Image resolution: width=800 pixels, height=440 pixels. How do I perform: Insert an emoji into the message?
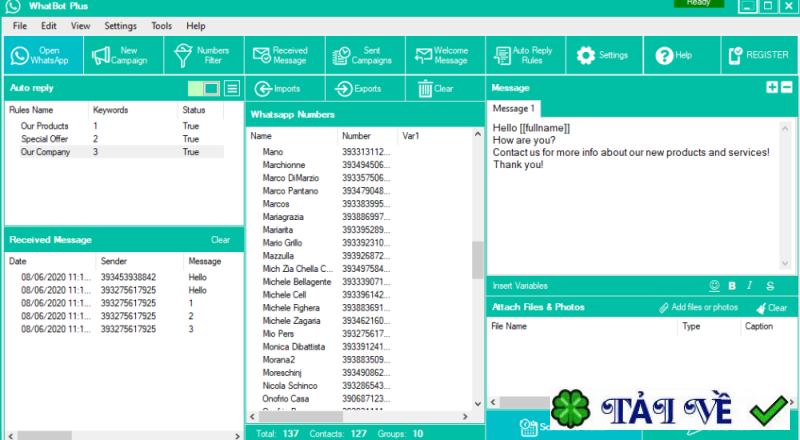(714, 286)
